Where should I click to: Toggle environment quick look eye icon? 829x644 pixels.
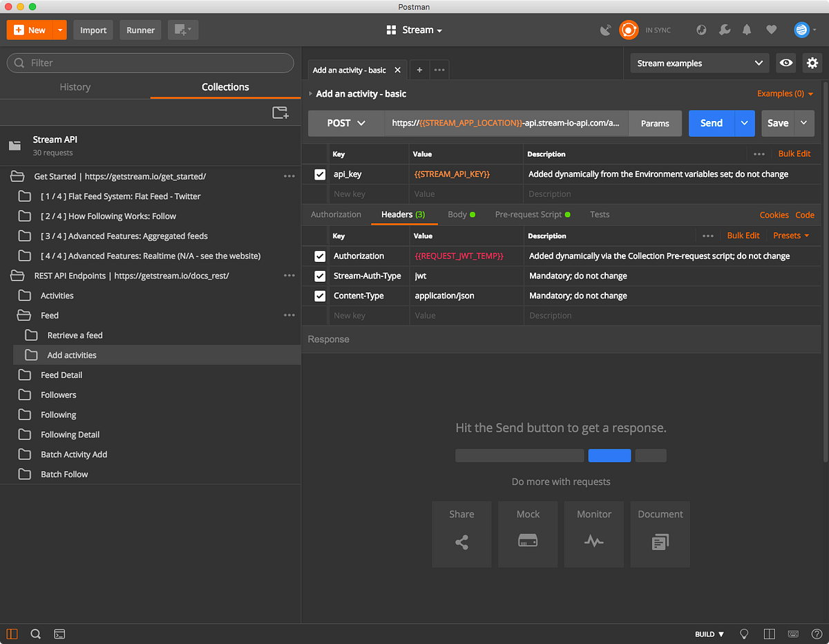click(x=786, y=63)
